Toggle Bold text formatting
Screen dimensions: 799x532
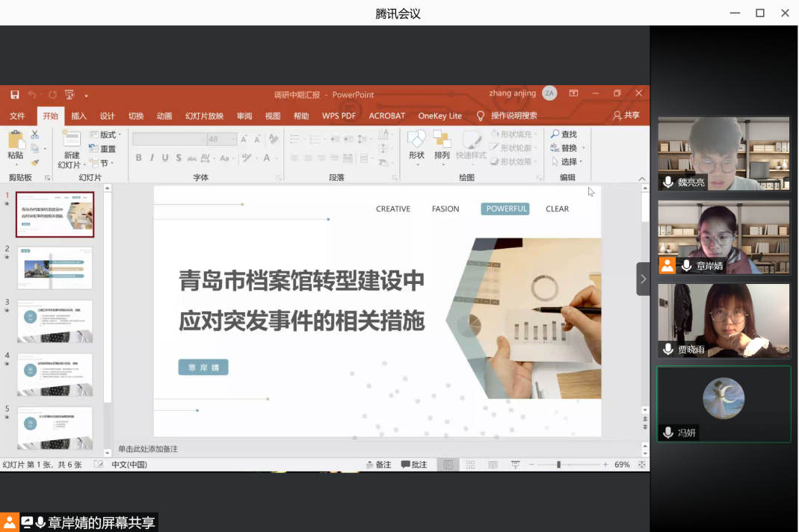click(138, 158)
